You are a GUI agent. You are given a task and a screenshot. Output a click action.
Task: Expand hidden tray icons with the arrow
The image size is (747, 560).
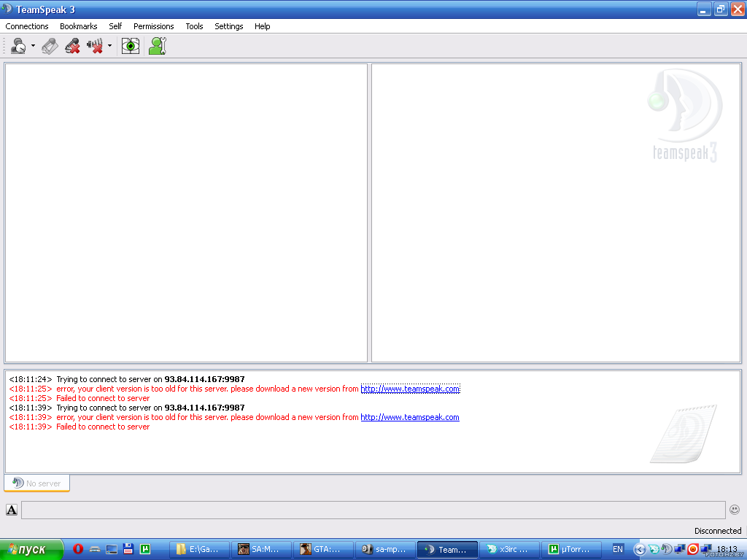coord(640,550)
